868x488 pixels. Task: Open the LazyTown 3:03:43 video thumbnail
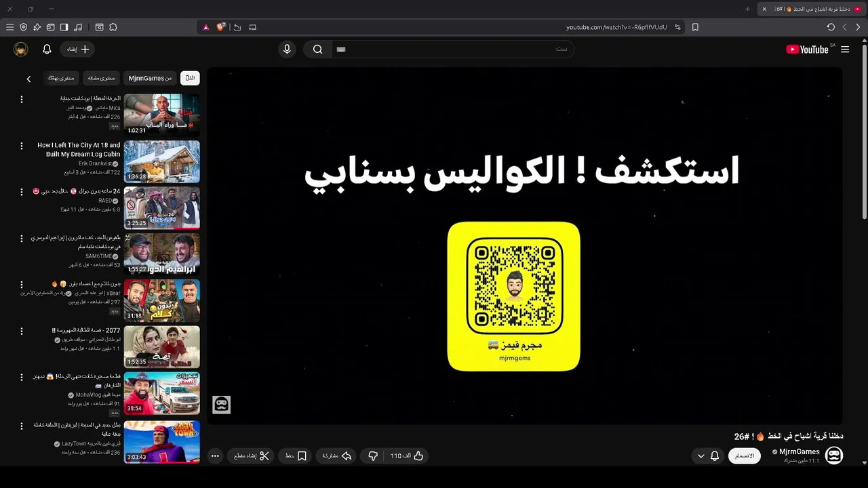[162, 441]
